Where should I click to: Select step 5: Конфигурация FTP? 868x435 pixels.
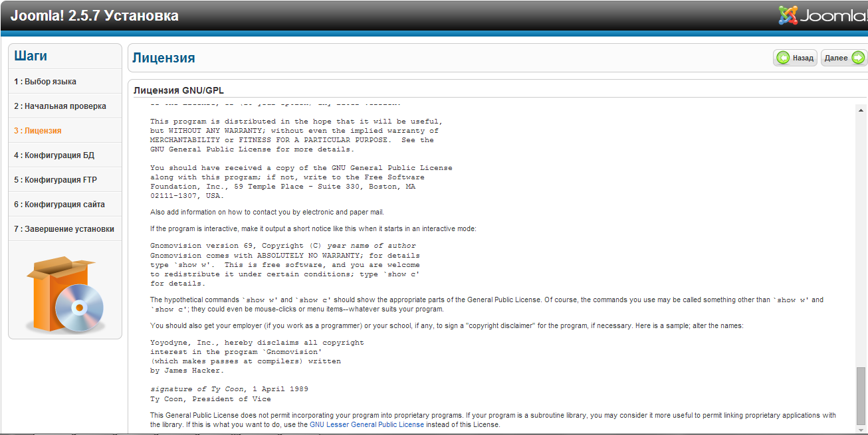[x=65, y=180]
